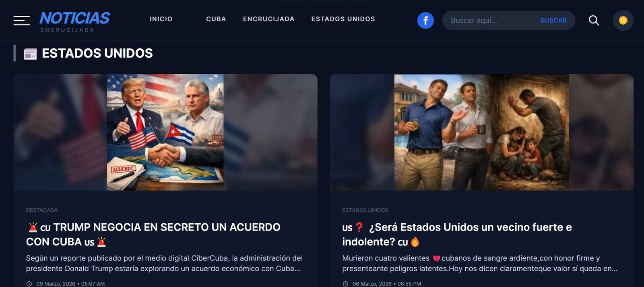Visit the Facebook page icon
644x287 pixels.
425,21
